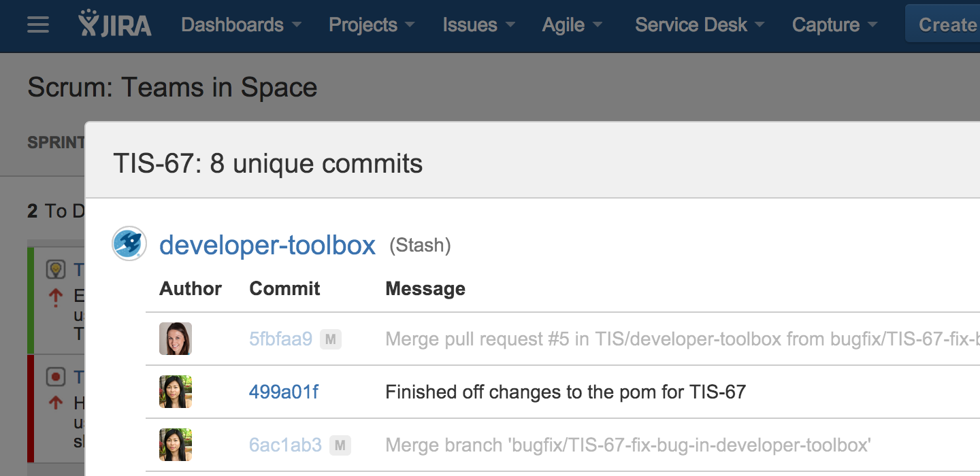The width and height of the screenshot is (980, 476).
Task: Open the hamburger sidebar menu
Action: (x=38, y=25)
